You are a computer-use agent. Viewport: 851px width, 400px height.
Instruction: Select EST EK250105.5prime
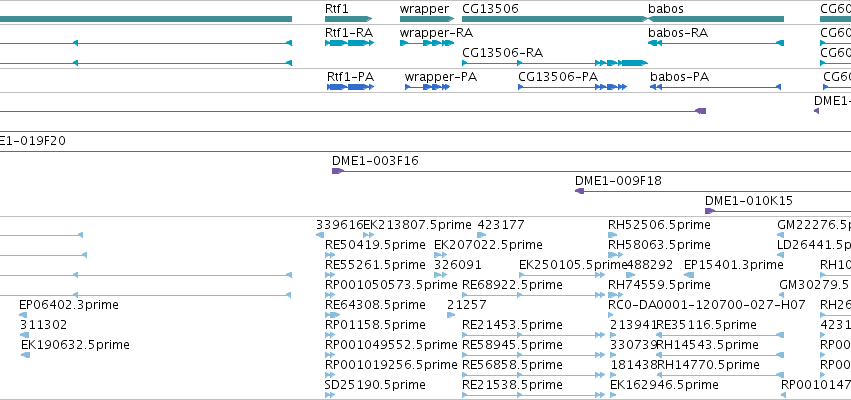(x=573, y=265)
